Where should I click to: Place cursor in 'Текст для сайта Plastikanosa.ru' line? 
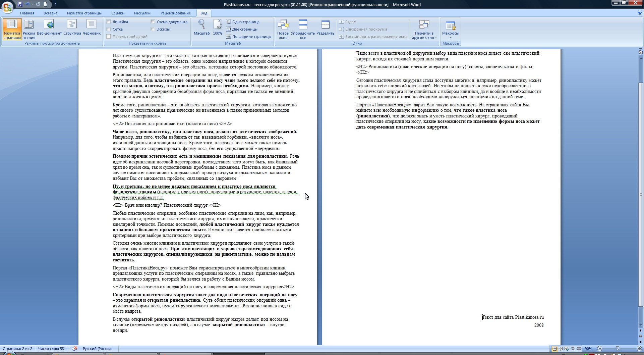513,317
